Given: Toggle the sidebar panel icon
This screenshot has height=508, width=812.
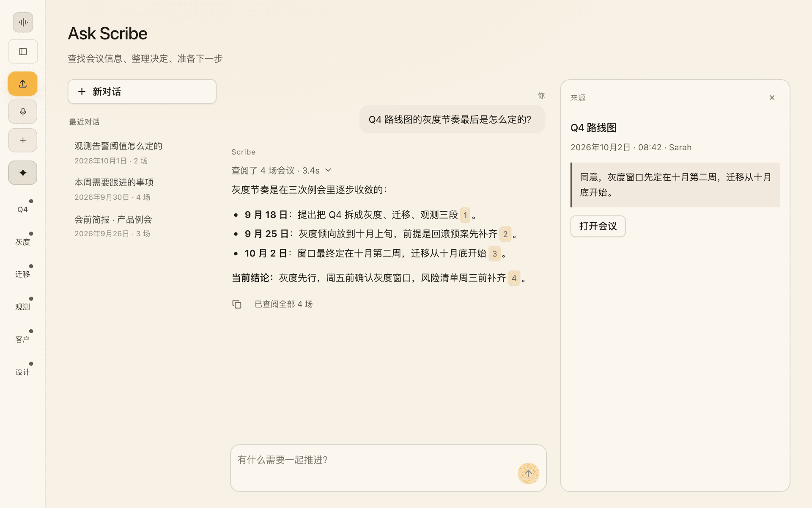Looking at the screenshot, I should tap(23, 52).
